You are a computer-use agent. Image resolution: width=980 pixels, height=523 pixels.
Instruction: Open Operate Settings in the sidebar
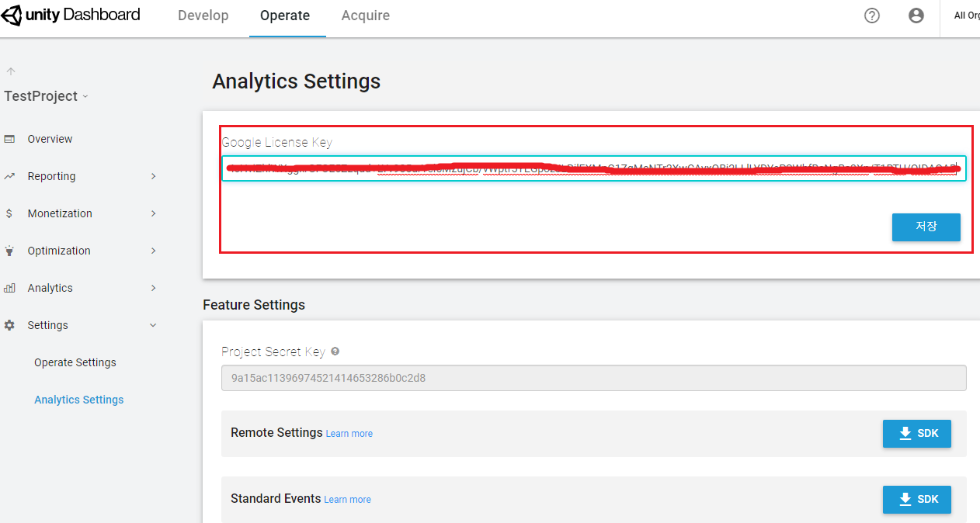click(x=75, y=362)
